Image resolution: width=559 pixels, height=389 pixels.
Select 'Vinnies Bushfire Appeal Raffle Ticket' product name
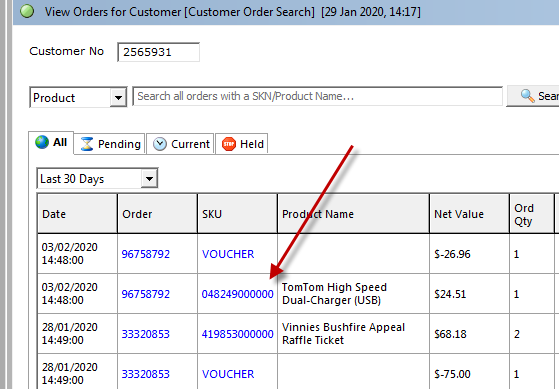tap(343, 334)
